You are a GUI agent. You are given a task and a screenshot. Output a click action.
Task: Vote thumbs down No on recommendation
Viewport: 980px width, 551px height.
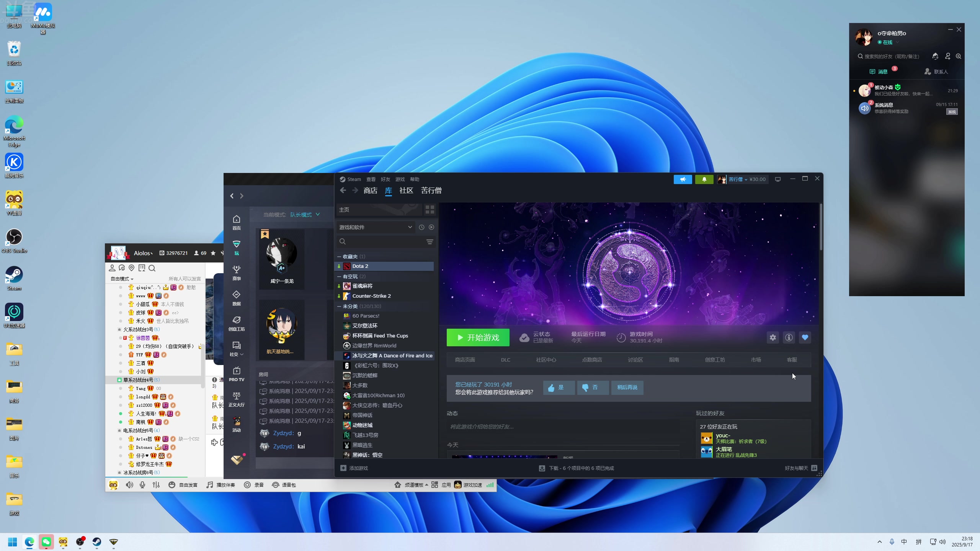[593, 388]
